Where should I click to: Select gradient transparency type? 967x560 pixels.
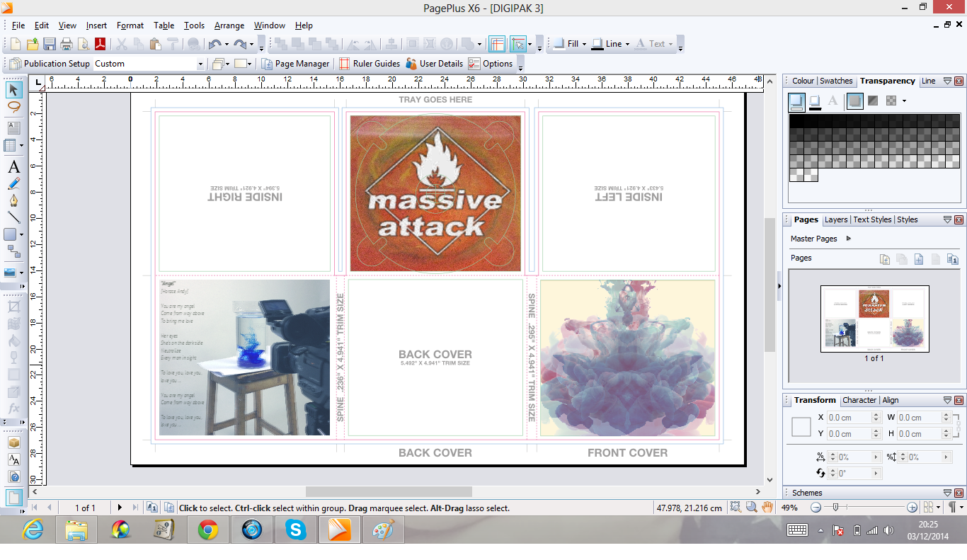873,101
